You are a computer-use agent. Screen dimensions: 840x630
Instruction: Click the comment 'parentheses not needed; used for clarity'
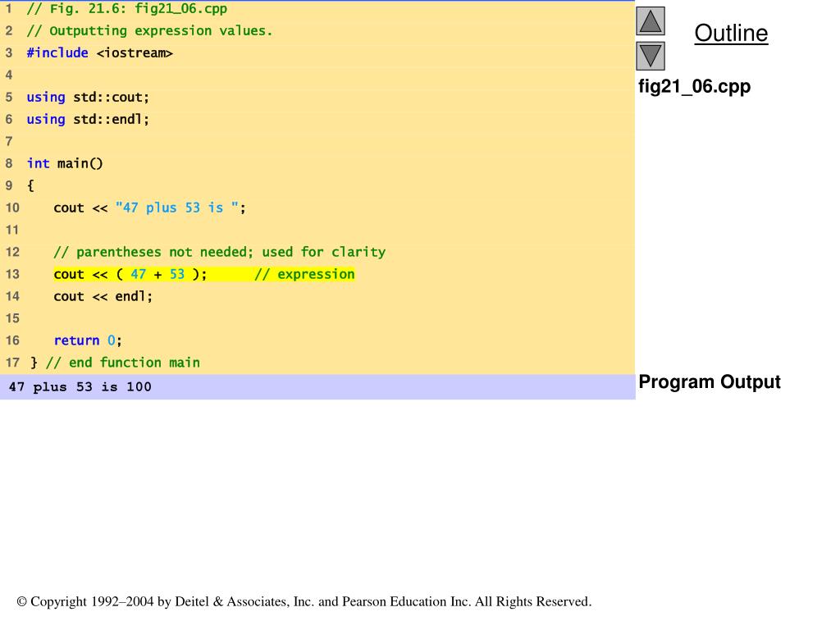click(x=220, y=253)
